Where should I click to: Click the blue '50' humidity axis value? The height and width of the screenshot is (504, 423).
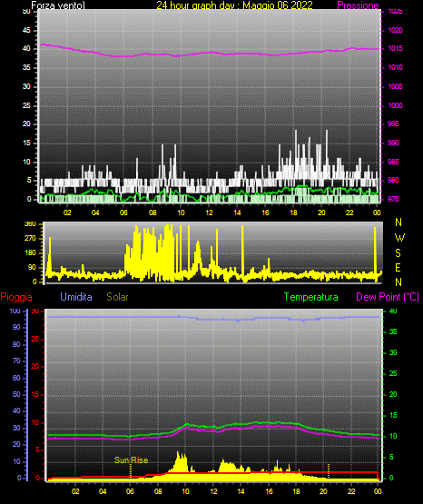click(16, 394)
